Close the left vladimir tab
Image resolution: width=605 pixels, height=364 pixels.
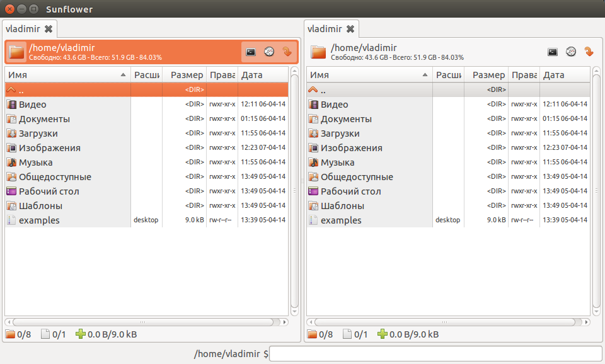pos(49,29)
